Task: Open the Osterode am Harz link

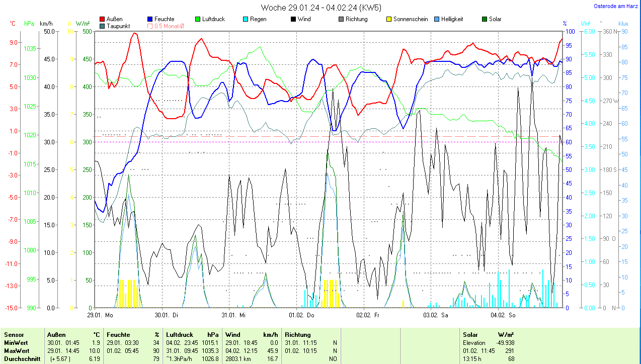Action: (616, 7)
